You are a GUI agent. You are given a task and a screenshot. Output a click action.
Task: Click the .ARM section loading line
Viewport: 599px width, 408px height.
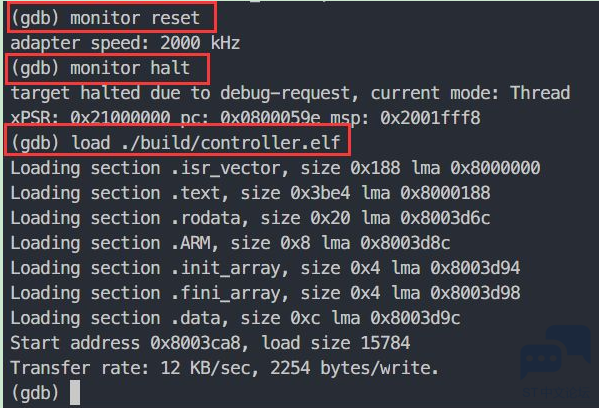click(230, 243)
